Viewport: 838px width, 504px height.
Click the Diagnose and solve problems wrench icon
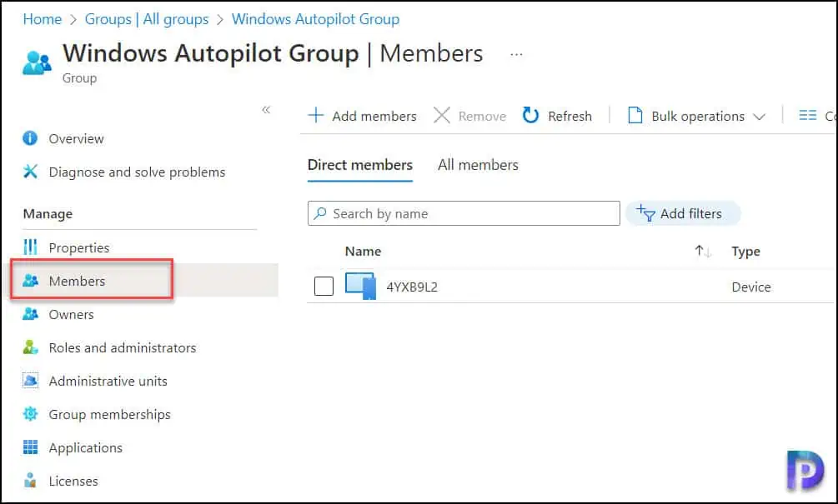pyautogui.click(x=30, y=172)
